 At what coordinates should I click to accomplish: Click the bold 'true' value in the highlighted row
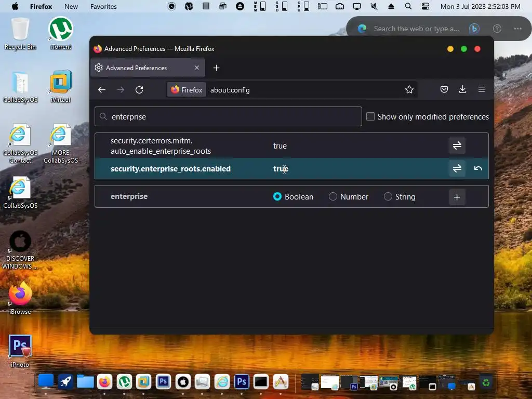point(281,169)
